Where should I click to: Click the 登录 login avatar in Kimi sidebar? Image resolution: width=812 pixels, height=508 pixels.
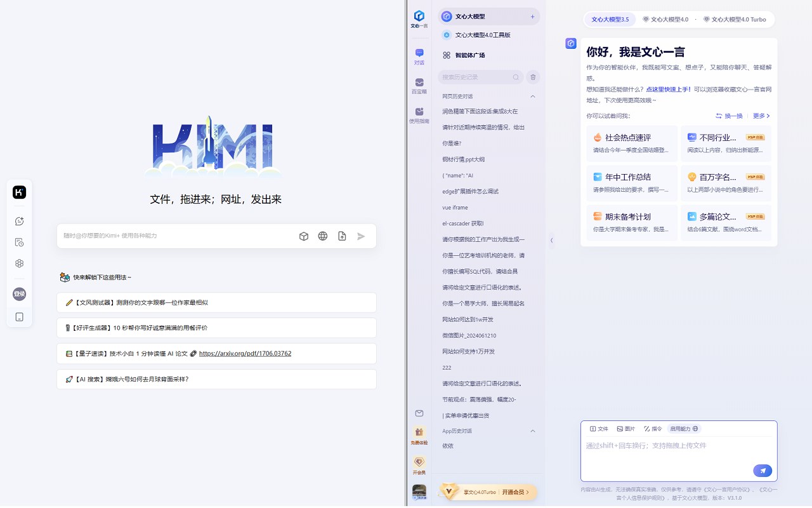pos(20,294)
